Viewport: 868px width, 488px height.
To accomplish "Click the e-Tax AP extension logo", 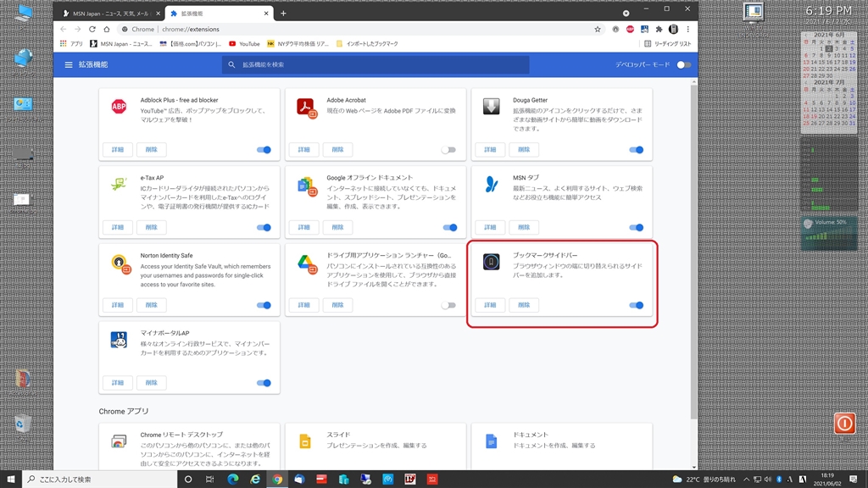I will click(119, 184).
